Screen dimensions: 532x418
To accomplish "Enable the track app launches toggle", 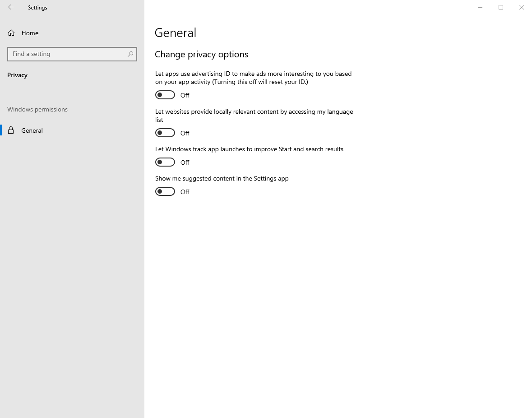I will coord(165,162).
